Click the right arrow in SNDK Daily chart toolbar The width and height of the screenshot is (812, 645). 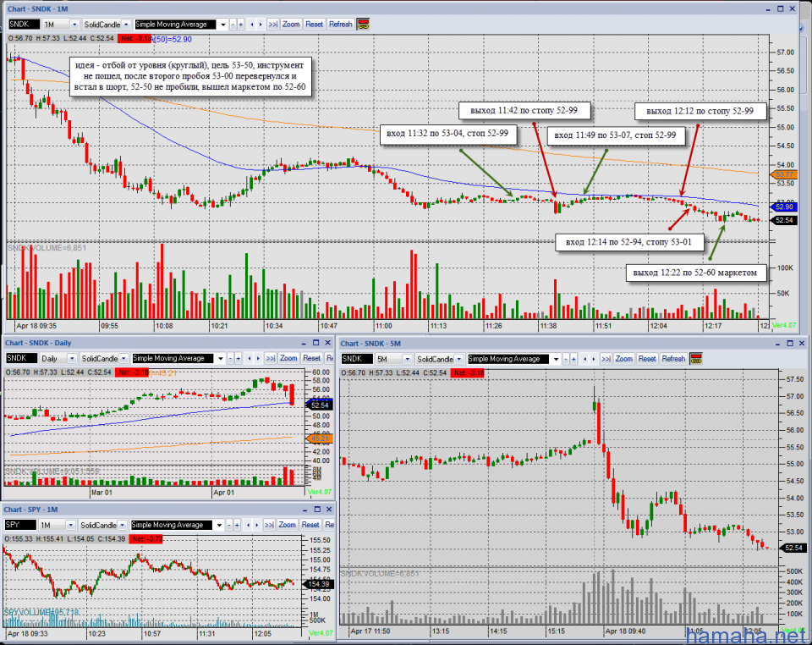pos(258,359)
